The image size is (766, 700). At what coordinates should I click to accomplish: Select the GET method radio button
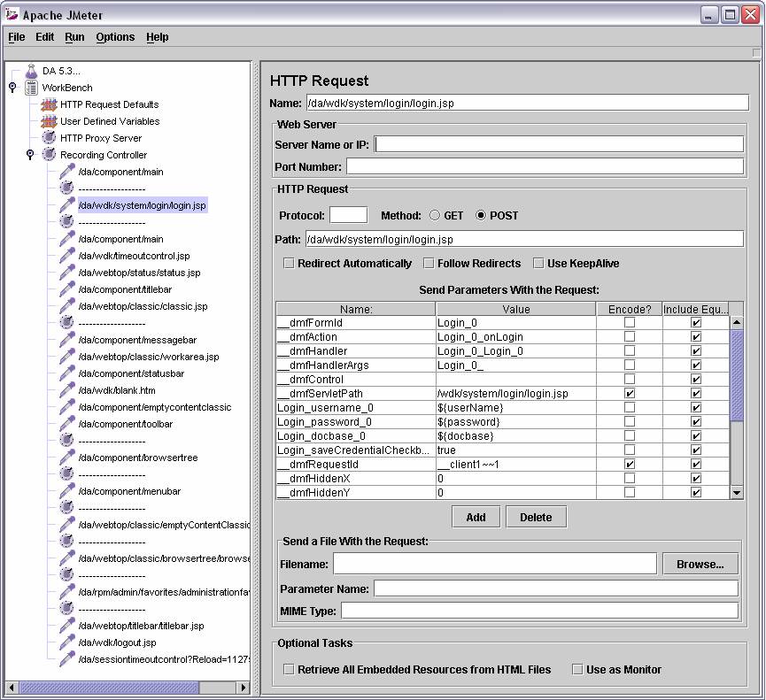point(434,214)
